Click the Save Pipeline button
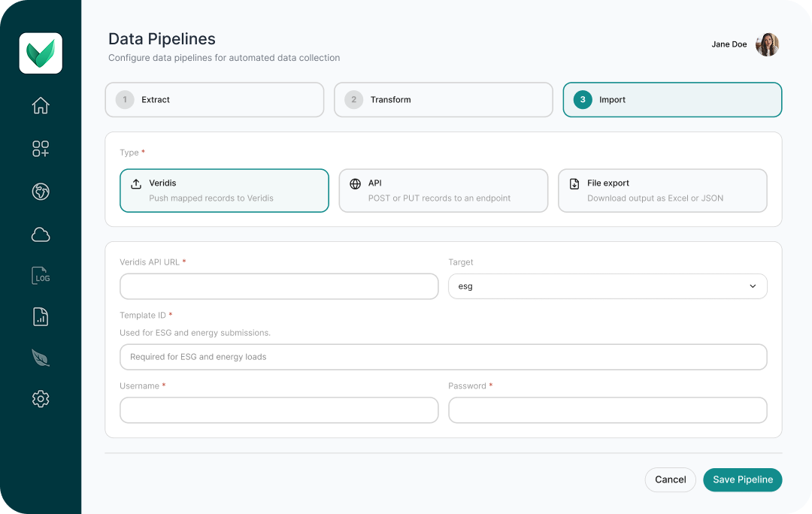 point(743,480)
